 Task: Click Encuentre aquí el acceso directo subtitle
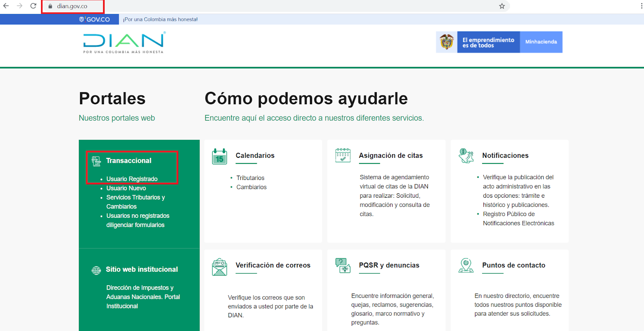pyautogui.click(x=314, y=118)
